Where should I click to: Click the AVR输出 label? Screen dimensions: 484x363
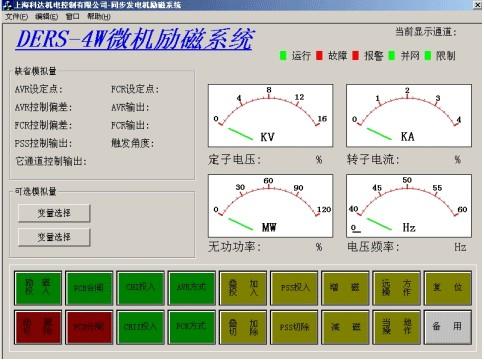[x=130, y=107]
